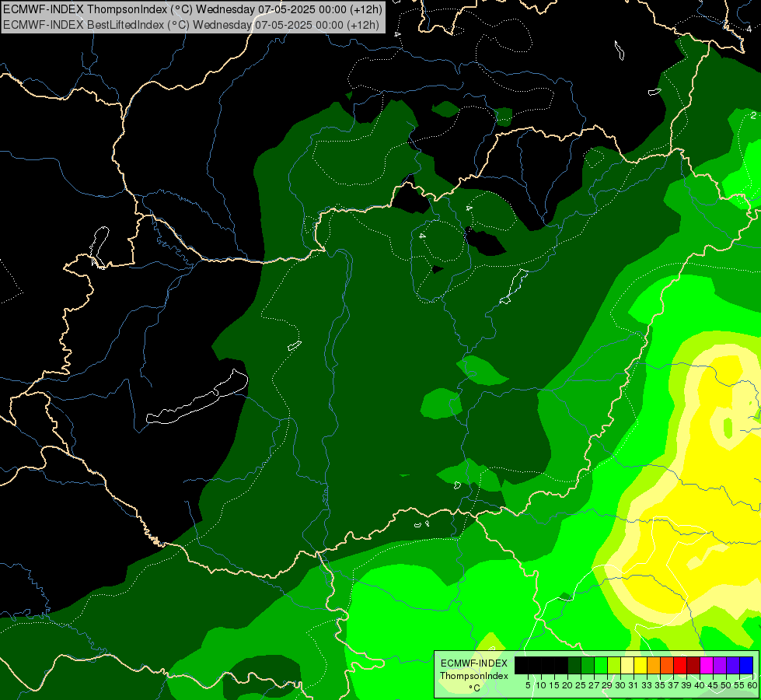Click legend scale value 5
This screenshot has height=700, width=761.
point(528,685)
